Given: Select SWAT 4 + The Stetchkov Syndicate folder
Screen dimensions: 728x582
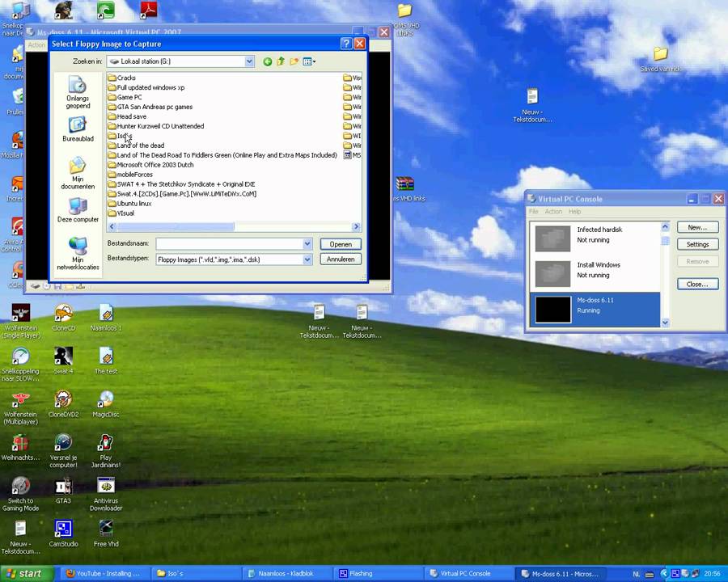Looking at the screenshot, I should pyautogui.click(x=181, y=184).
